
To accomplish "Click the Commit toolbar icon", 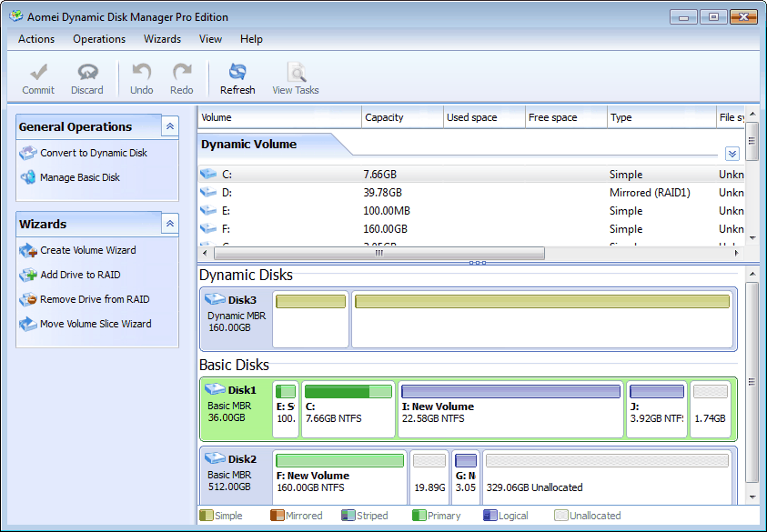I will (x=38, y=78).
